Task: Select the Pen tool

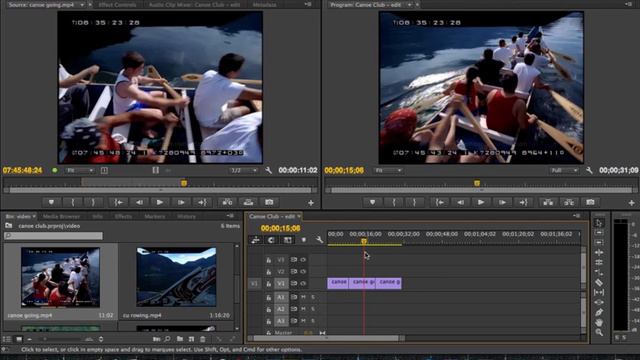Action: (599, 312)
